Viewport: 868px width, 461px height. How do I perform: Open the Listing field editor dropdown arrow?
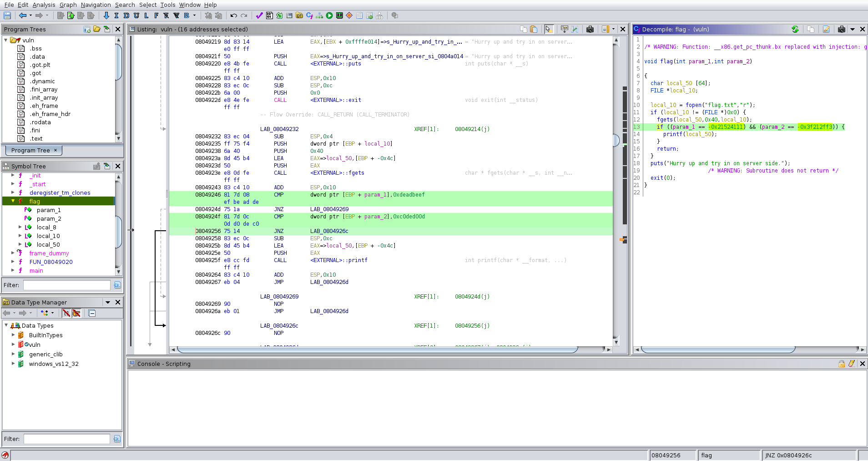(x=613, y=29)
